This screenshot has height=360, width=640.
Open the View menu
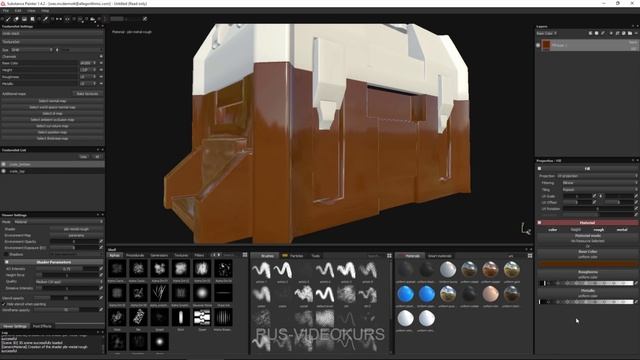pos(31,11)
